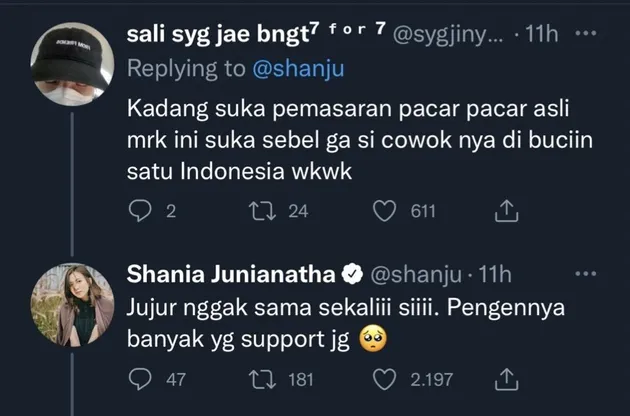
Task: Open the tweet starting 'Kadang suka pemasaran'
Action: click(x=360, y=139)
